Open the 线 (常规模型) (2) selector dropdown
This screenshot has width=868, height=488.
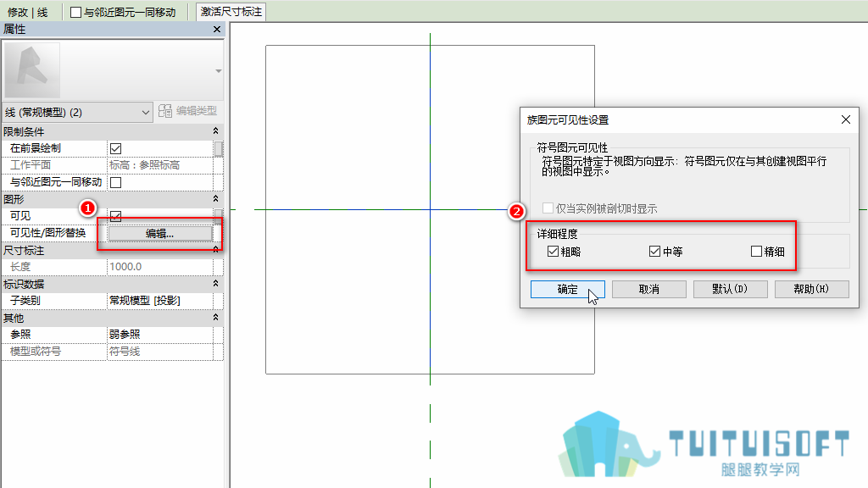(x=77, y=113)
